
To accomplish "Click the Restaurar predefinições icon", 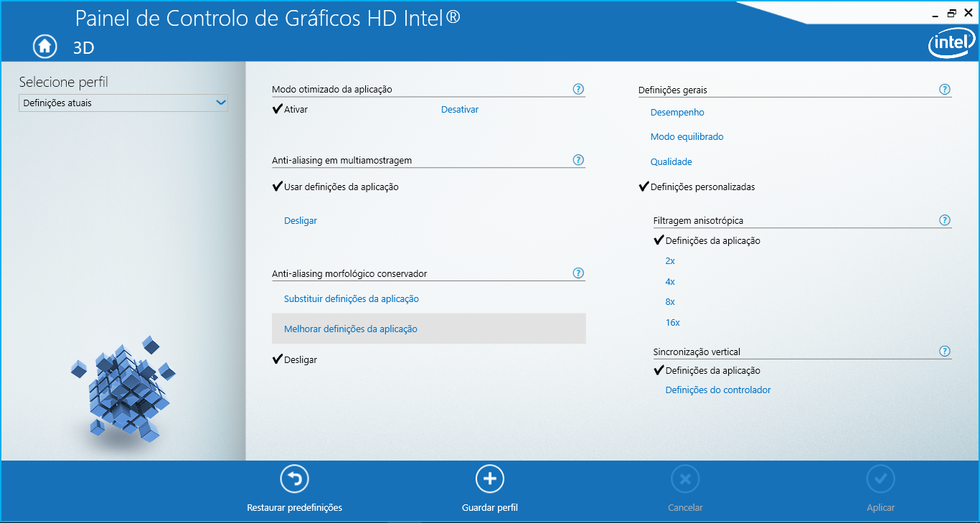I will 294,479.
